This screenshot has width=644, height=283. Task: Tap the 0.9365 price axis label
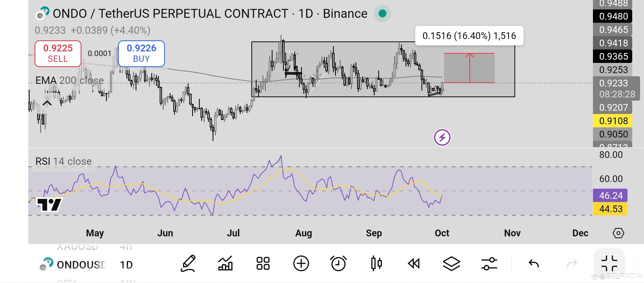tap(613, 56)
